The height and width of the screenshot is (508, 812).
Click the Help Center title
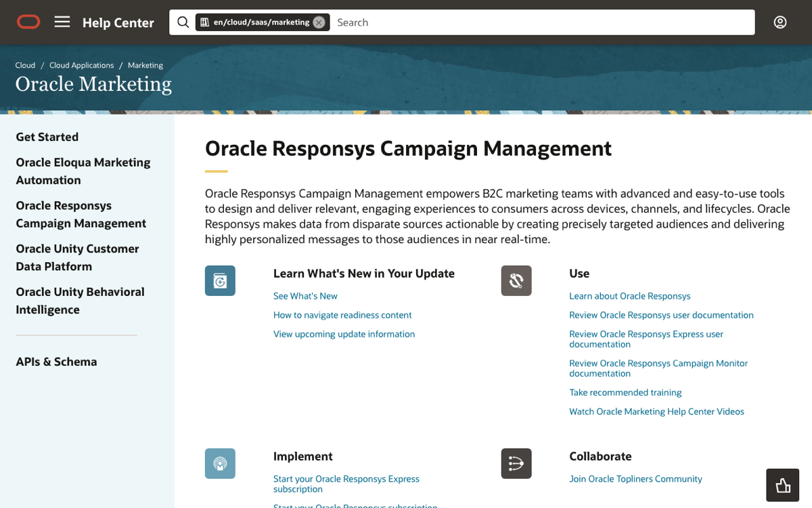[118, 22]
